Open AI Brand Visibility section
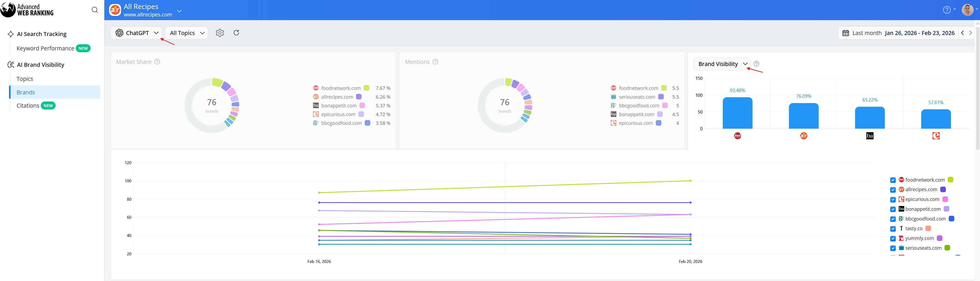980x281 pixels. [x=41, y=65]
